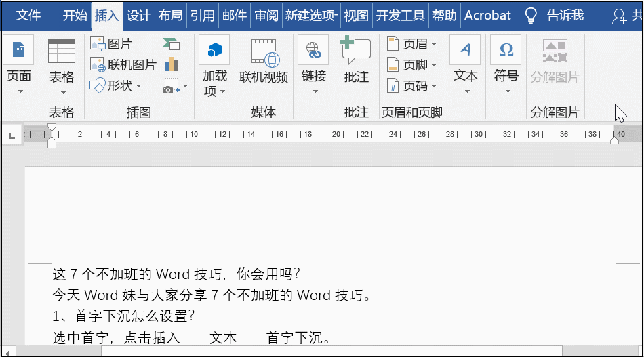Switch to the 引用 ribbon tab
This screenshot has height=357, width=644.
[x=203, y=16]
